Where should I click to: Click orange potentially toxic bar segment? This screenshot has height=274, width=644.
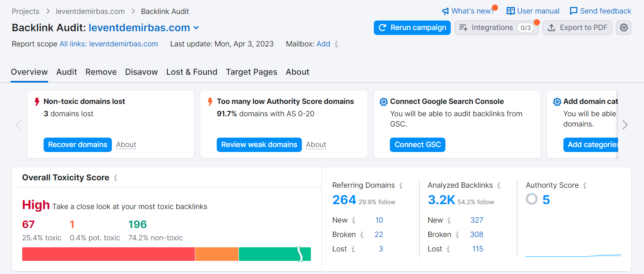(x=217, y=254)
